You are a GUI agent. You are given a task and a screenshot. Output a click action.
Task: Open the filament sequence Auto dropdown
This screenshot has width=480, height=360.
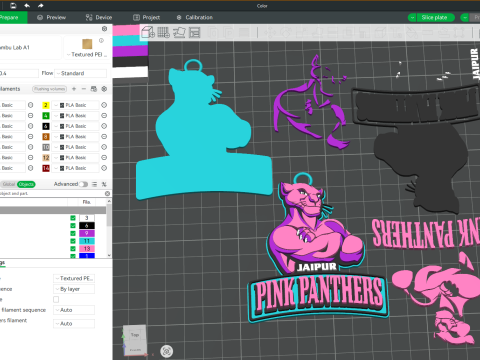tap(74, 310)
